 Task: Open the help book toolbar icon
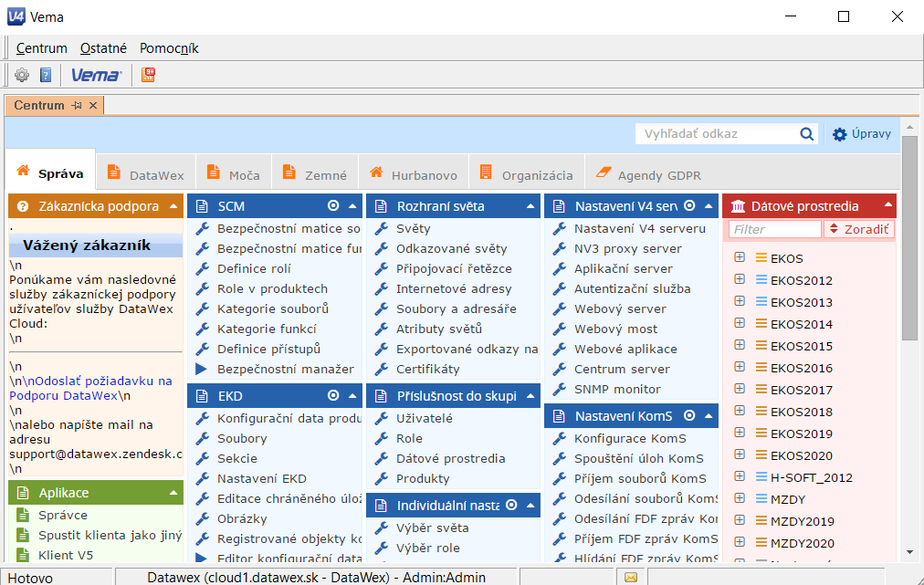[x=46, y=75]
